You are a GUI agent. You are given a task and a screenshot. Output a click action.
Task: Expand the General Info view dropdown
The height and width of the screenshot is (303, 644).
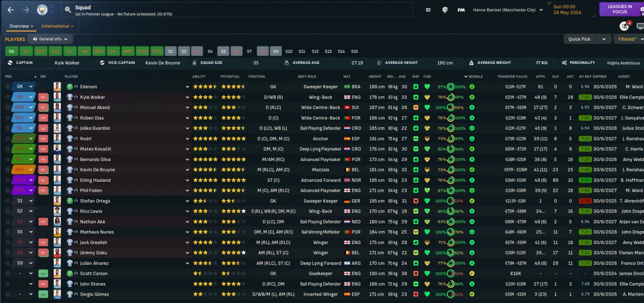pyautogui.click(x=50, y=39)
